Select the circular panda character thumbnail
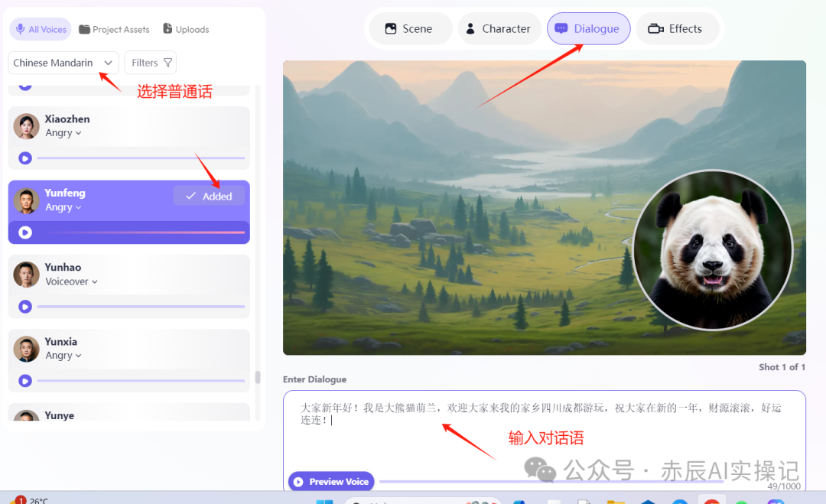The width and height of the screenshot is (826, 504). (x=713, y=250)
